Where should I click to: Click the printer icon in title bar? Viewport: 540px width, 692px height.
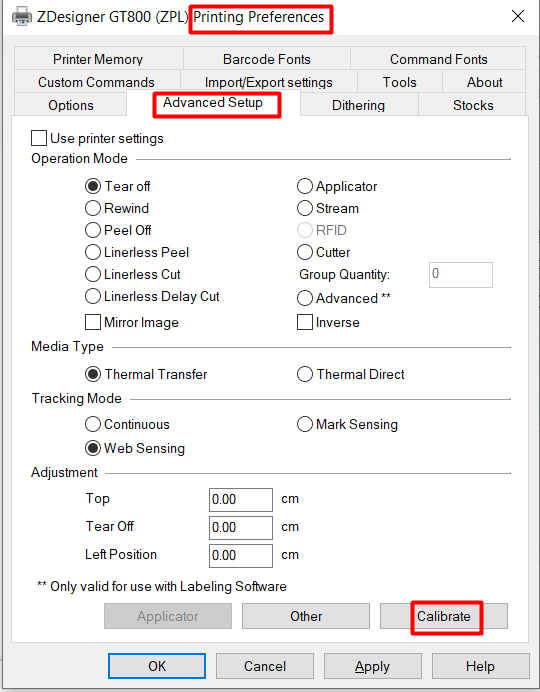(x=22, y=16)
